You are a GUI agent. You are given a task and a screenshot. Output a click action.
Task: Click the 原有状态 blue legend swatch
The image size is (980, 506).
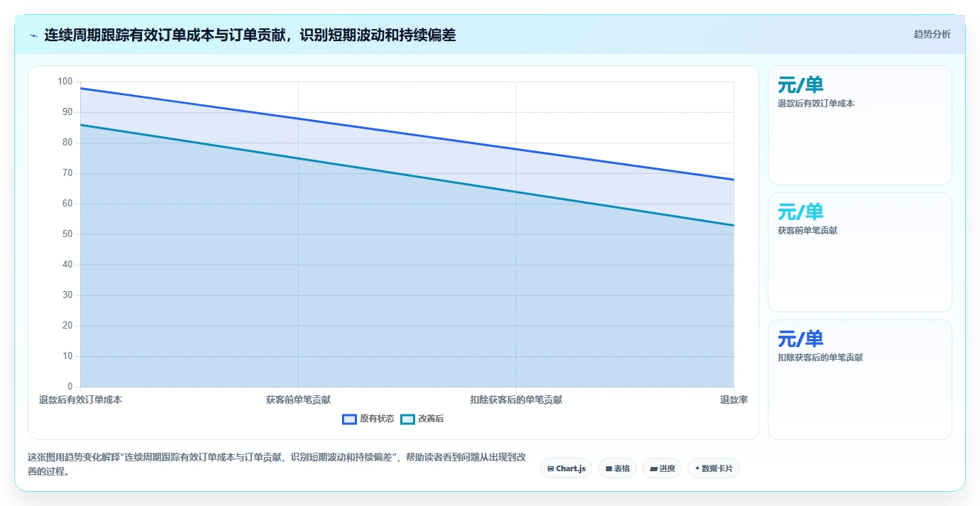pos(349,419)
